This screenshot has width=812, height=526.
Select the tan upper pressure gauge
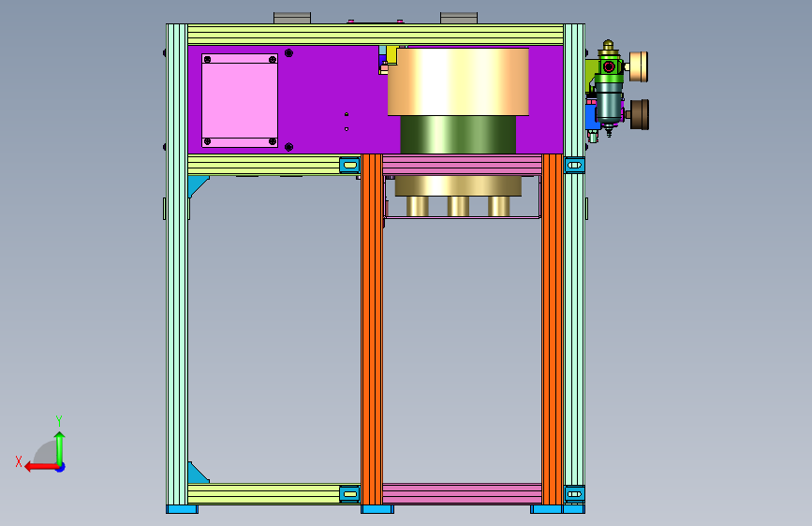click(x=639, y=66)
